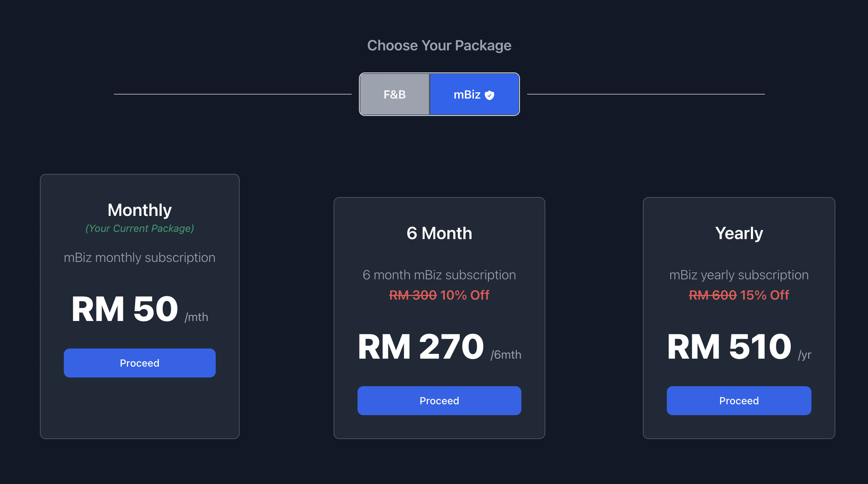The image size is (868, 484).
Task: Proceed with the Yearly package
Action: pyautogui.click(x=739, y=401)
